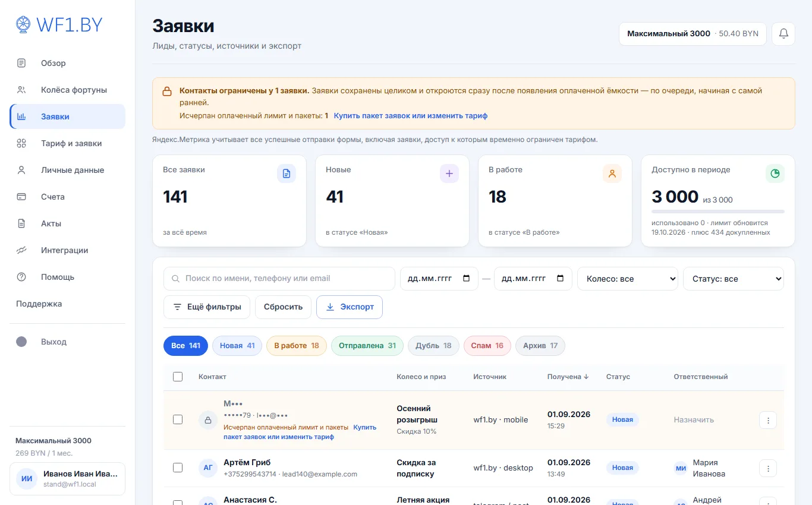Viewport: 812px width, 505px height.
Task: Click 269 BYN / 1 мес. plan text in the sidebar
Action: tap(44, 453)
